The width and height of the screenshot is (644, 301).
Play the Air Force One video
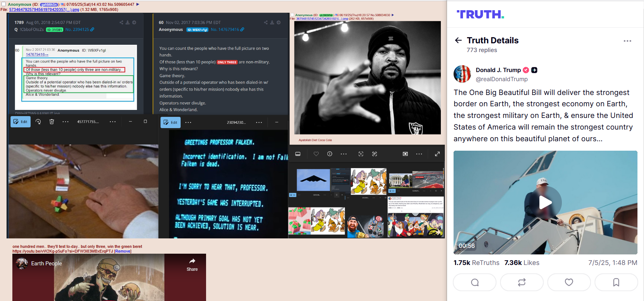coord(545,202)
